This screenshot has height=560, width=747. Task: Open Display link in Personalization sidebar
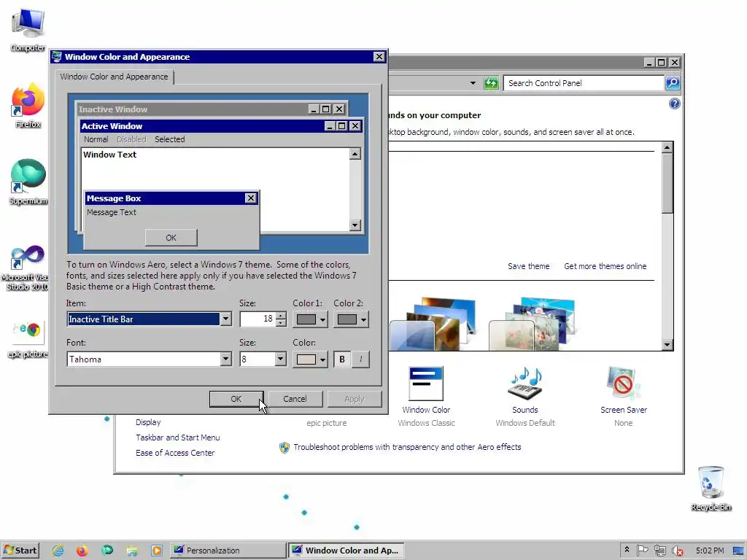tap(148, 422)
